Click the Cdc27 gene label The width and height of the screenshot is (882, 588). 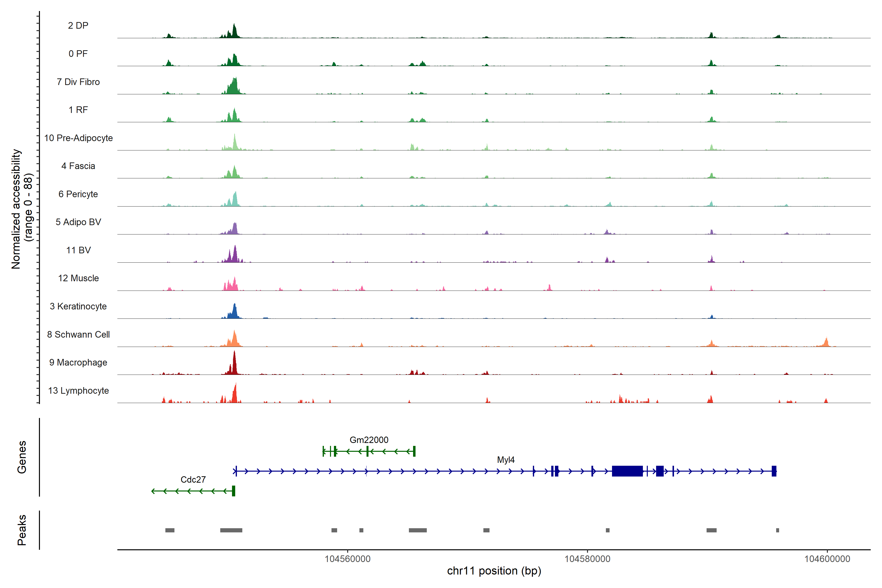click(193, 480)
